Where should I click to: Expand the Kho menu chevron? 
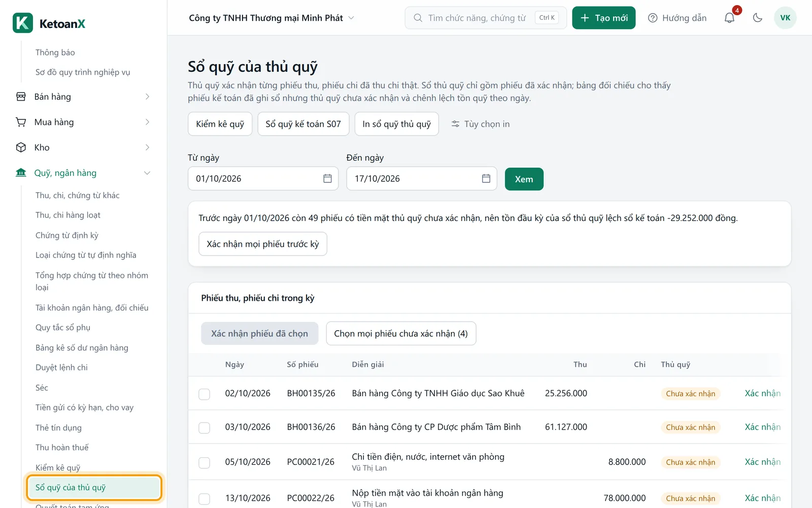[147, 147]
